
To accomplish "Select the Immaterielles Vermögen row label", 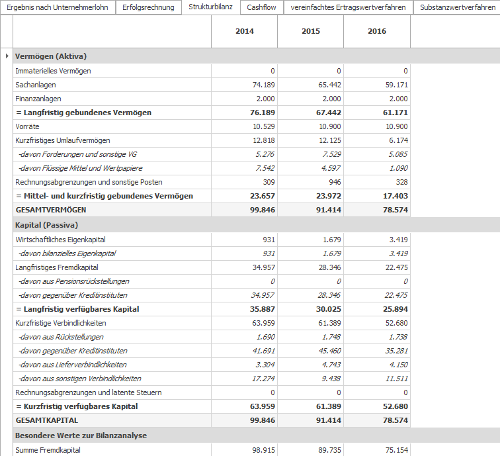I will (53, 71).
